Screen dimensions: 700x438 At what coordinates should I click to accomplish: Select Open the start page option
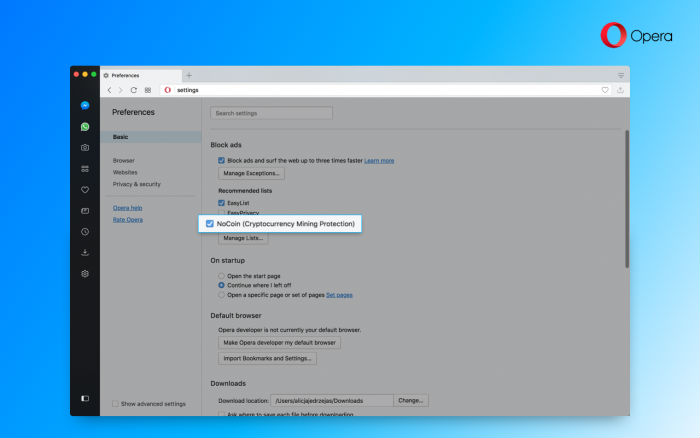[221, 275]
